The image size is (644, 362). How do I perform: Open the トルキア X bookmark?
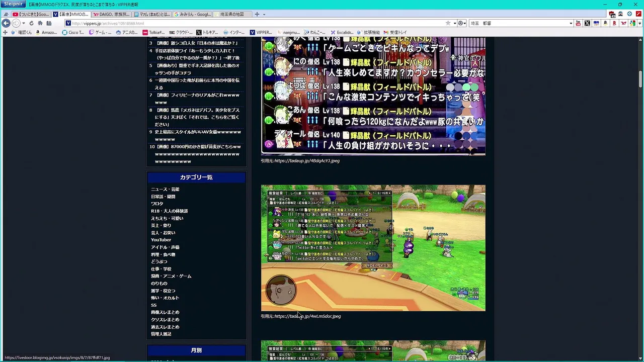tap(207, 32)
